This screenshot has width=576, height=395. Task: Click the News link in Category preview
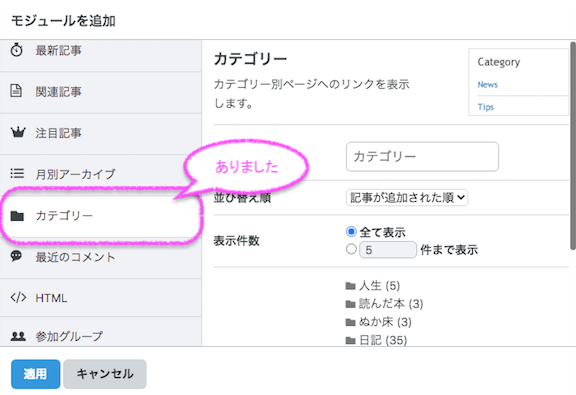[x=487, y=85]
